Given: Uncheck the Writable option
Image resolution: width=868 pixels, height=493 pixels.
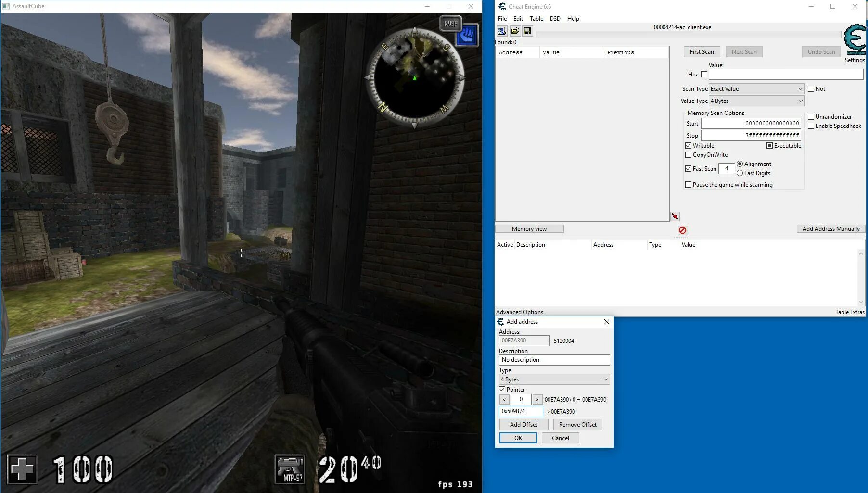Looking at the screenshot, I should 688,146.
